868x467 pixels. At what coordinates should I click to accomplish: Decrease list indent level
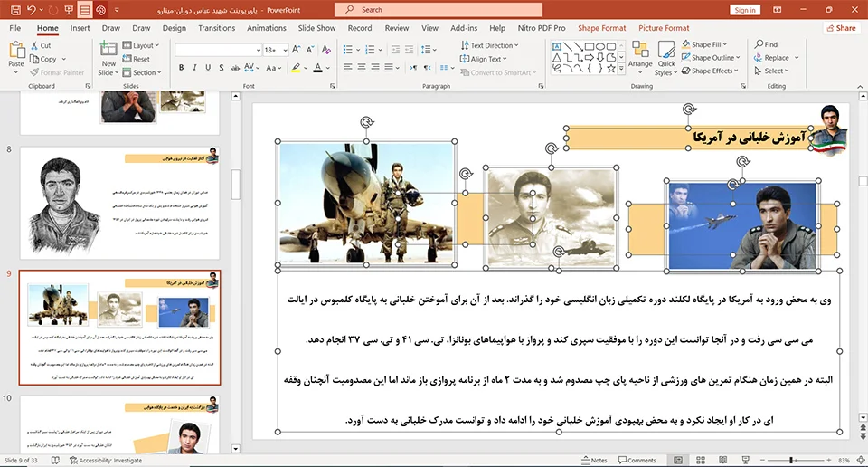pyautogui.click(x=395, y=50)
